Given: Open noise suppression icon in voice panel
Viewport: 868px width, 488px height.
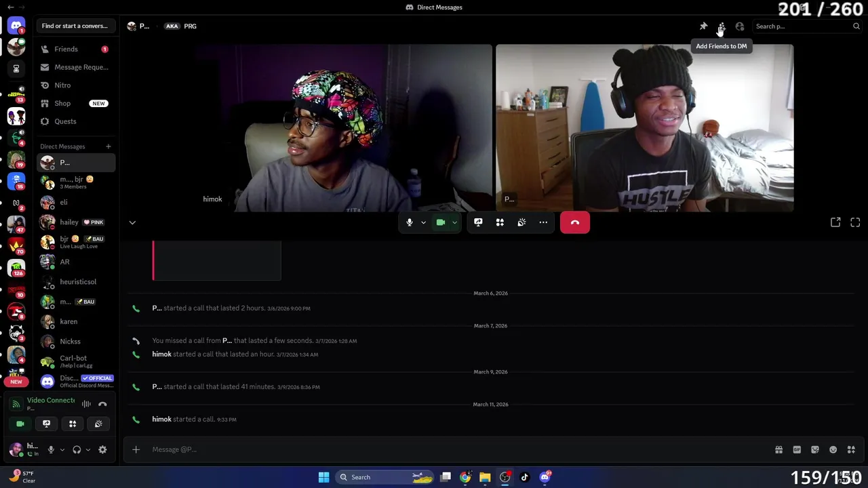Looking at the screenshot, I should 86,404.
